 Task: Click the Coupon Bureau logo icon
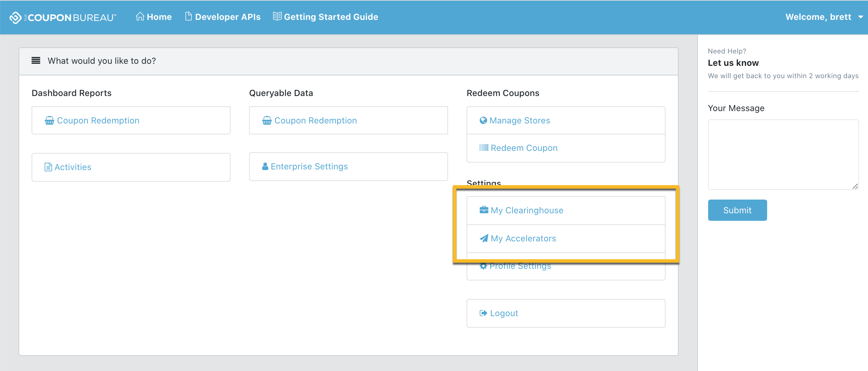pos(15,17)
